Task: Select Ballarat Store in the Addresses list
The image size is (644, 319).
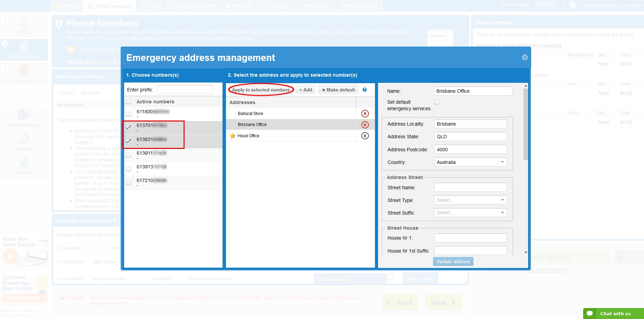Action: click(x=251, y=114)
